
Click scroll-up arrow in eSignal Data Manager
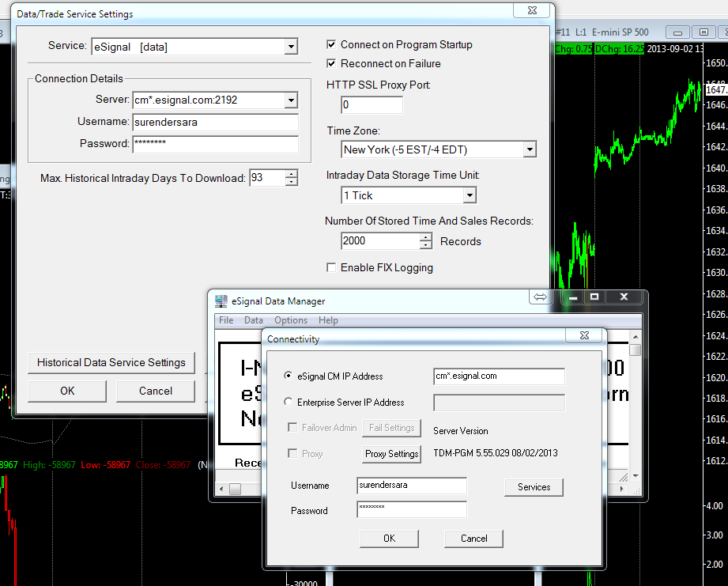(636, 337)
